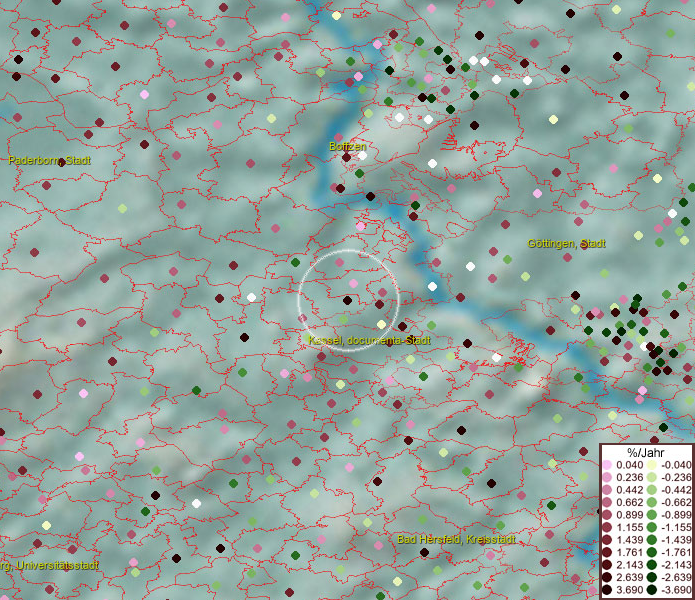This screenshot has width=695, height=600.
Task: Select the 0.040 legend color swatch
Action: (x=607, y=465)
